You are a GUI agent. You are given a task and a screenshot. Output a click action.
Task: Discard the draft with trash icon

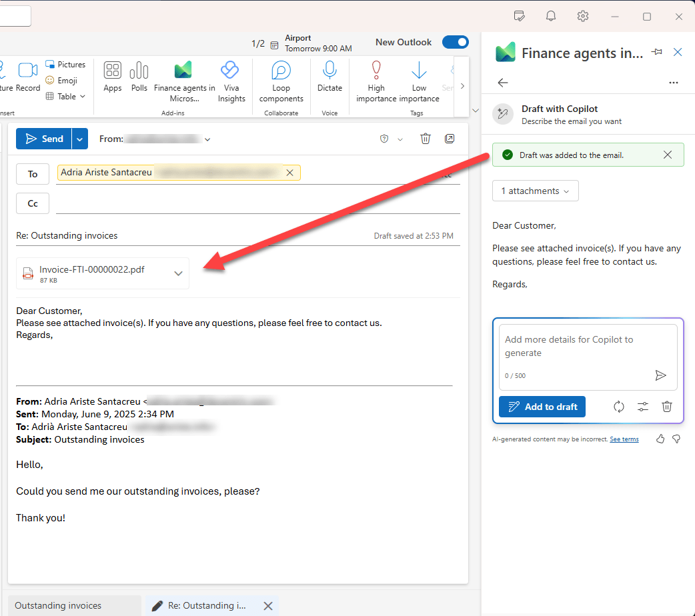coord(425,139)
